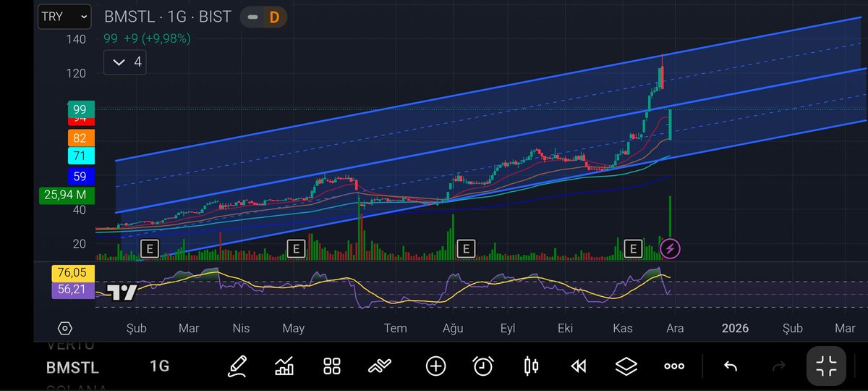868x391 pixels.
Task: Expand the indicator legend showing 4
Action: tap(124, 62)
